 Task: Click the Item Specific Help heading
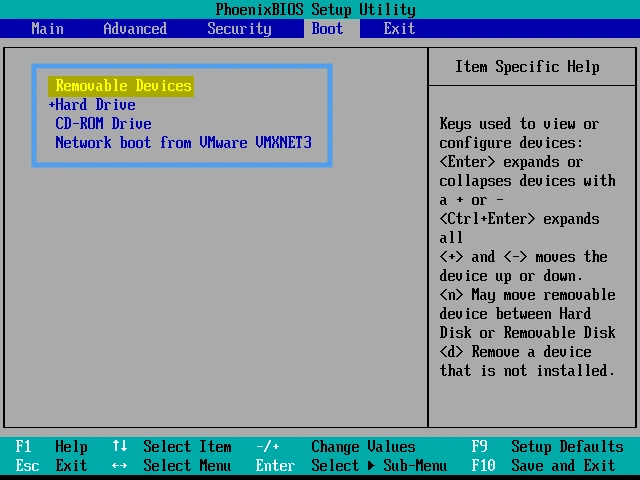coord(527,67)
